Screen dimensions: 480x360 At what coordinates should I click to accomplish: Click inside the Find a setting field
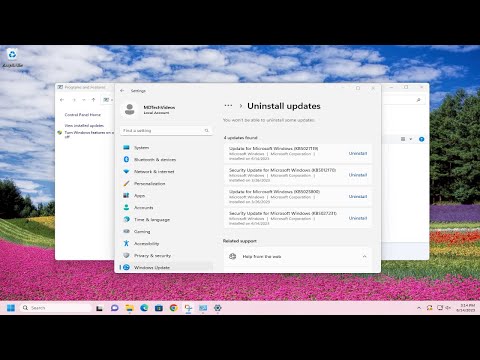coord(166,131)
